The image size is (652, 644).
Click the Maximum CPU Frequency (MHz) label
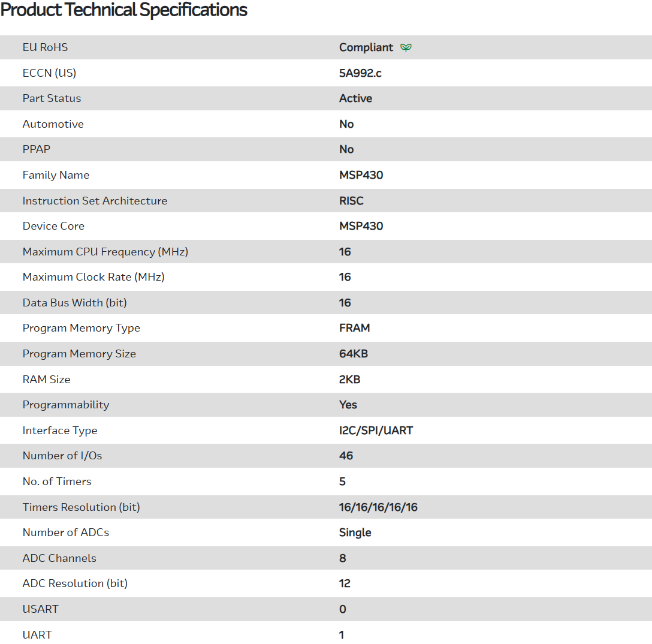105,252
